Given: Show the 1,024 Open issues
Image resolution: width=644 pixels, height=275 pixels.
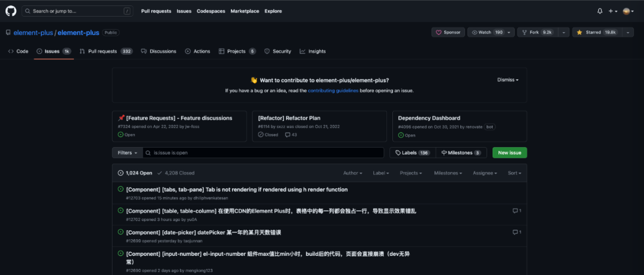Looking at the screenshot, I should [135, 173].
